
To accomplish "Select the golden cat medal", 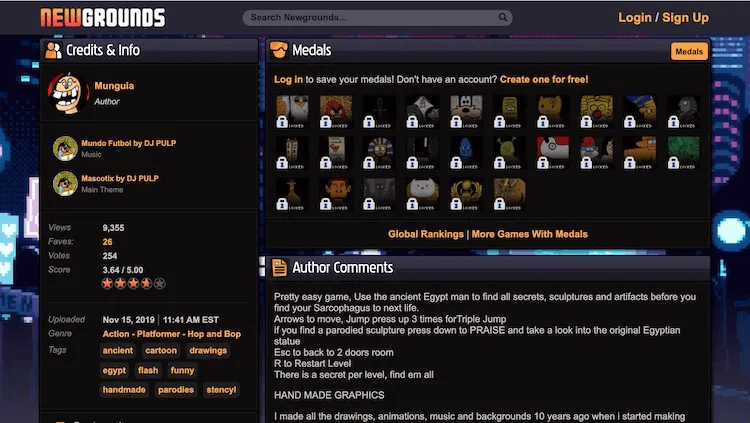I will tap(552, 111).
